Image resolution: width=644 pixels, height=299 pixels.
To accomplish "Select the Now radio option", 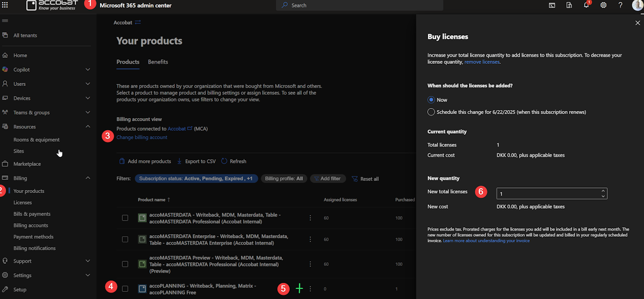I will [431, 100].
